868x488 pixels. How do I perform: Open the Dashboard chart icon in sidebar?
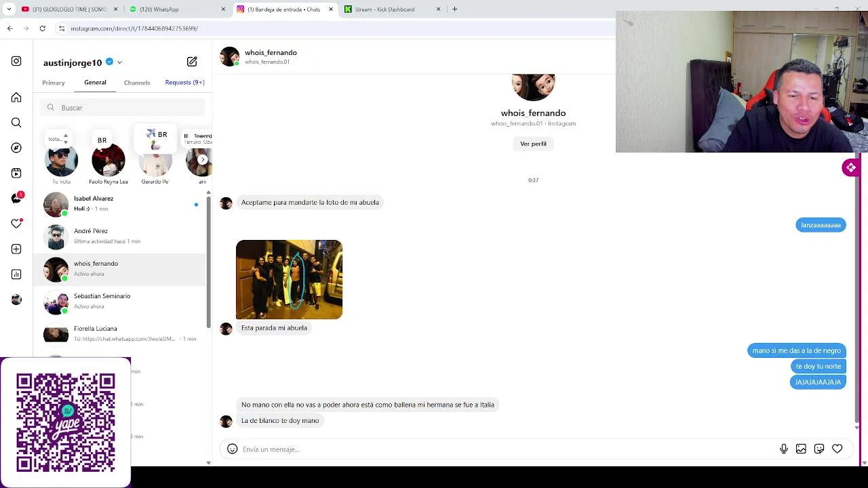click(16, 274)
